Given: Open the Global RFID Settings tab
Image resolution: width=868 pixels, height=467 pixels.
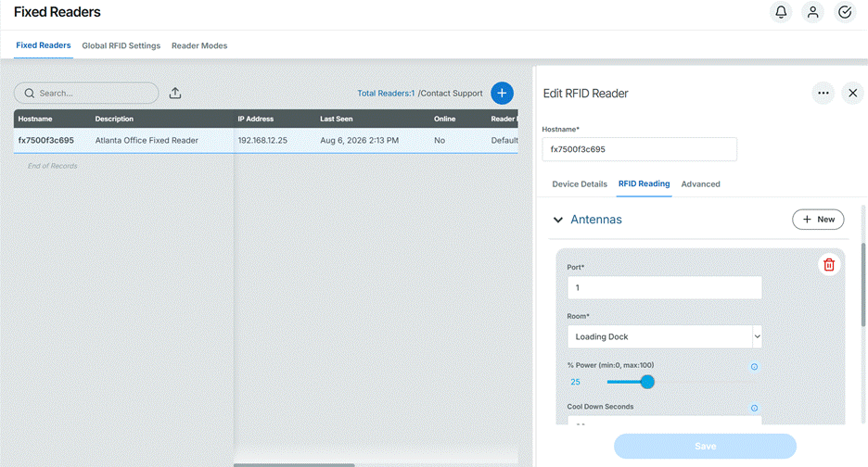Looking at the screenshot, I should [121, 45].
